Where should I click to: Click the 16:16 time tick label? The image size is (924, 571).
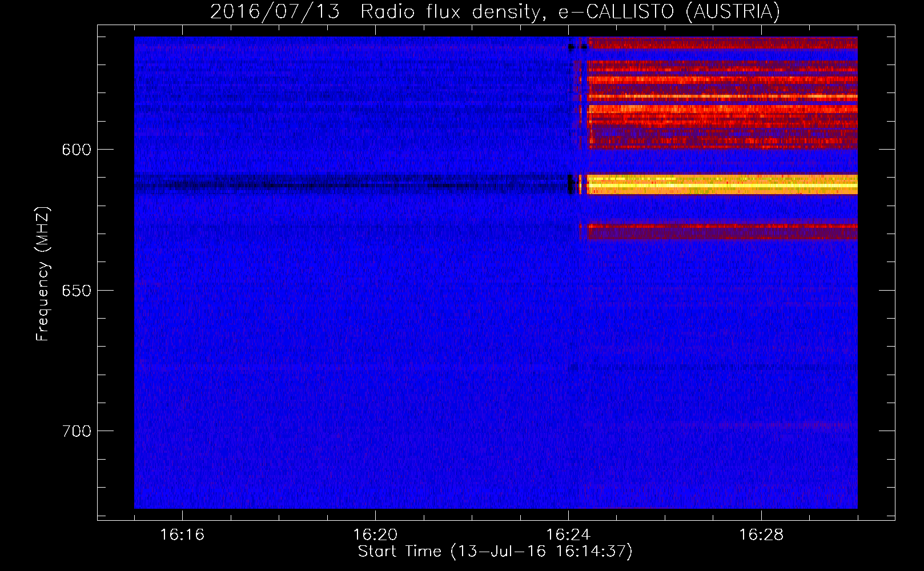click(x=182, y=534)
